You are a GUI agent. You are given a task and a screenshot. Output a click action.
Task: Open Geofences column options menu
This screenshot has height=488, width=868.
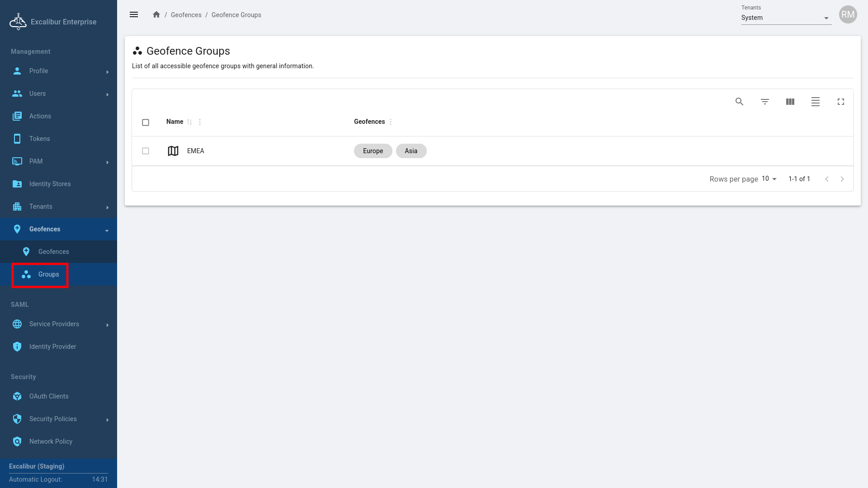click(391, 122)
